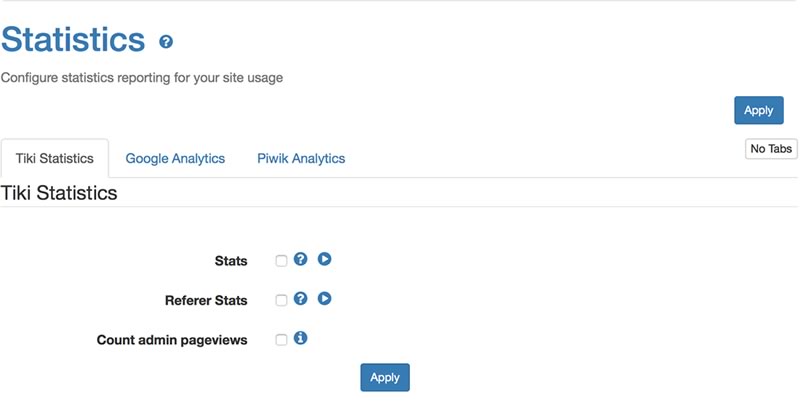Switch to the Google Analytics tab
Screen dimensions: 800x405
pos(175,159)
